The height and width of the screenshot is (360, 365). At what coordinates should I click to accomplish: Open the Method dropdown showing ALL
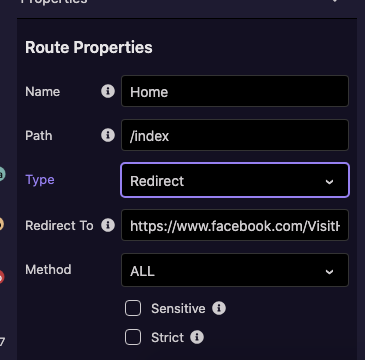[235, 270]
